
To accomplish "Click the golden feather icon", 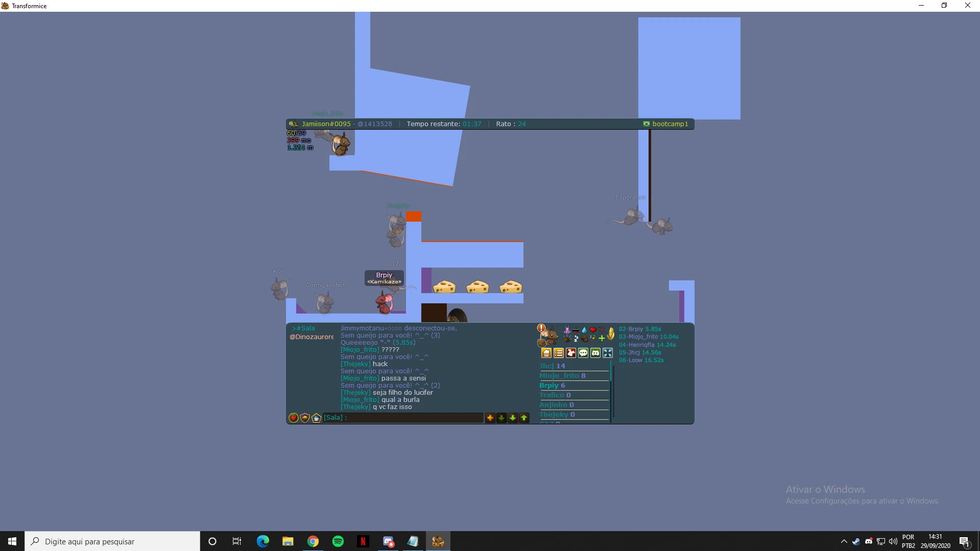I will 611,334.
